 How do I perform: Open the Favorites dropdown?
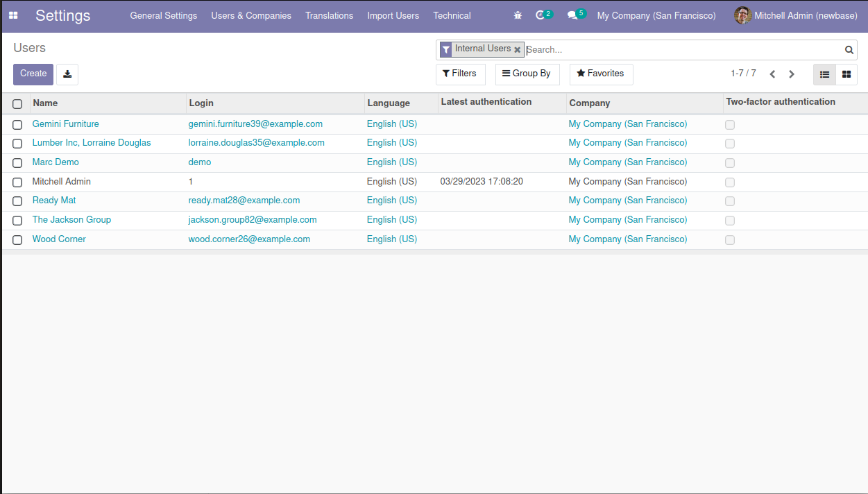(601, 74)
